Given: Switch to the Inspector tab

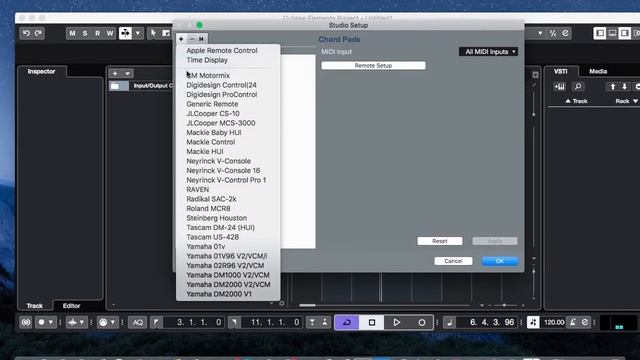Looking at the screenshot, I should (41, 71).
